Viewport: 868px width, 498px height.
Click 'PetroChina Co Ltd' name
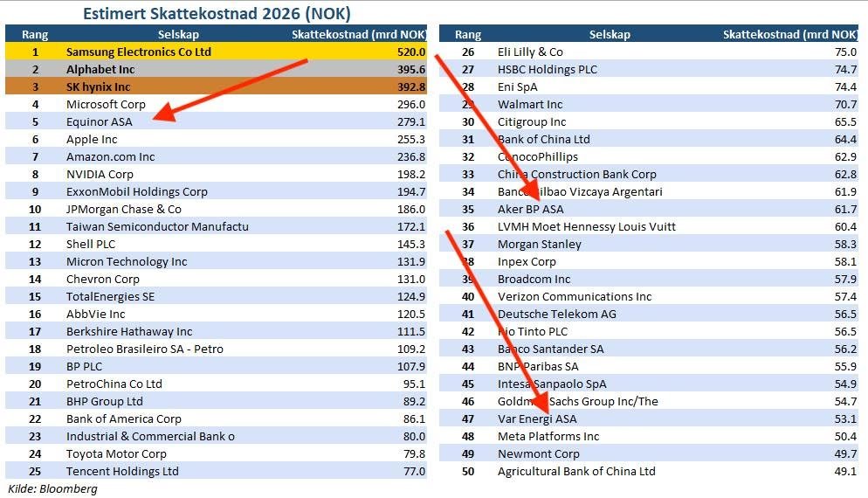click(114, 384)
